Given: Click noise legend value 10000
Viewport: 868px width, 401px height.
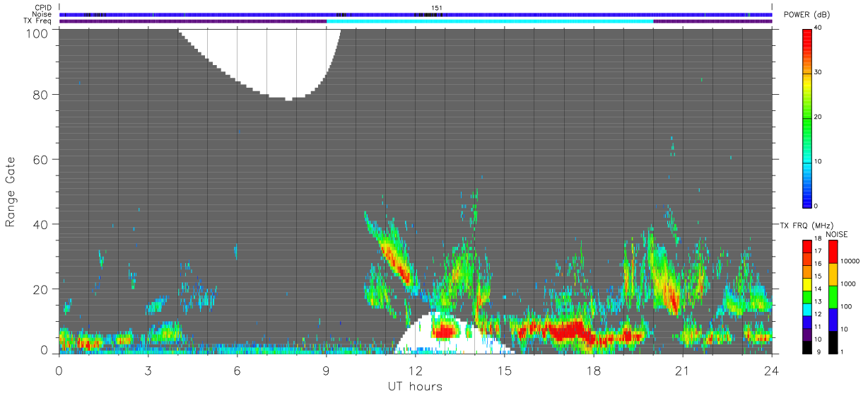Looking at the screenshot, I should (851, 262).
